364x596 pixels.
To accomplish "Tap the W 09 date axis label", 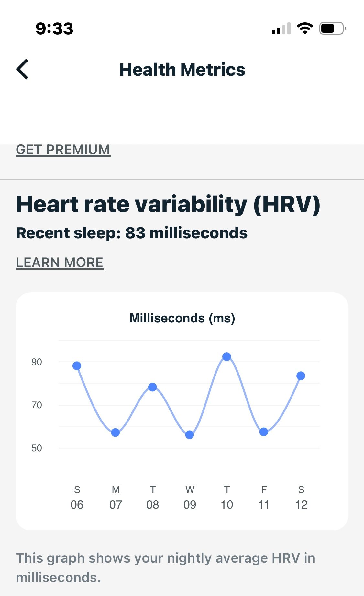I will click(190, 497).
